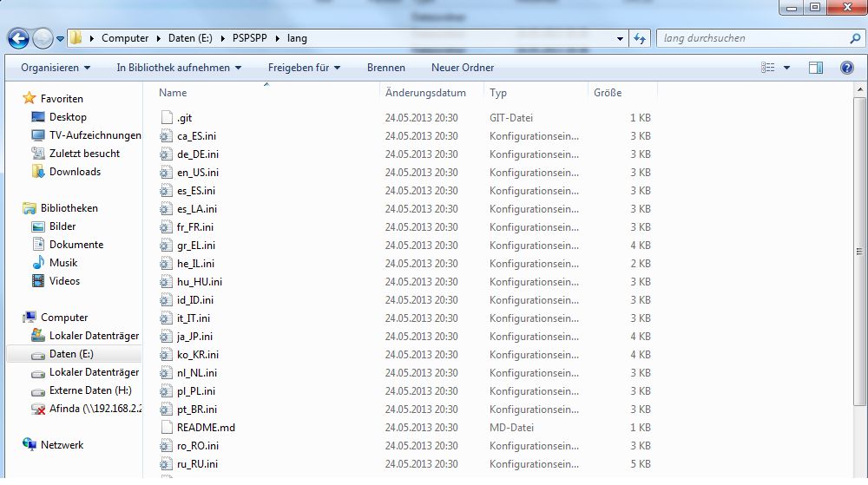
Task: Click the change view icon
Action: click(x=768, y=68)
